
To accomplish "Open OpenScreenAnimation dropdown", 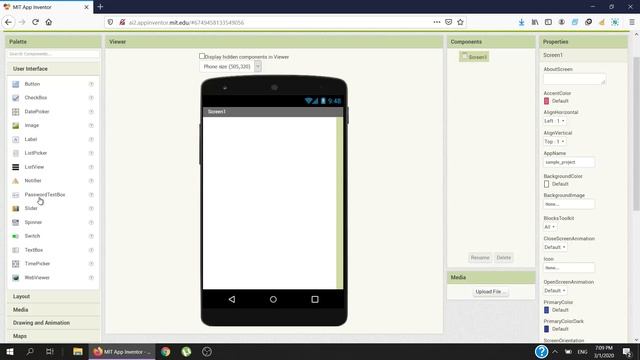I will tap(555, 291).
